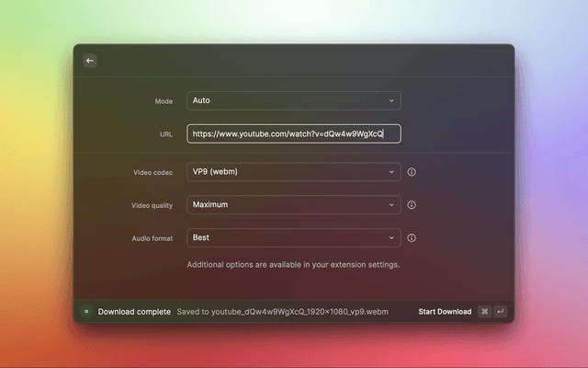Image resolution: width=588 pixels, height=368 pixels.
Task: Click the Audio format label
Action: pos(151,238)
